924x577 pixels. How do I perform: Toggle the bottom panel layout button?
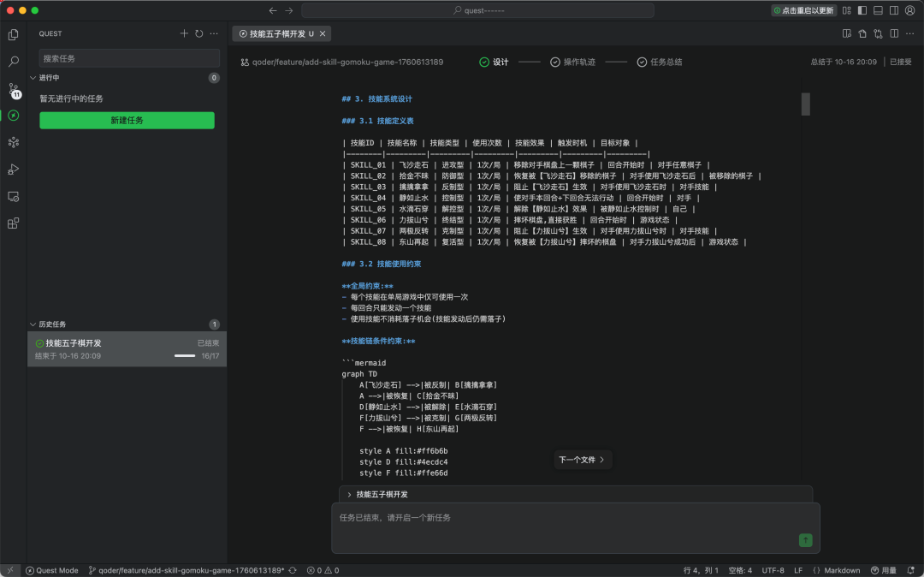(877, 10)
